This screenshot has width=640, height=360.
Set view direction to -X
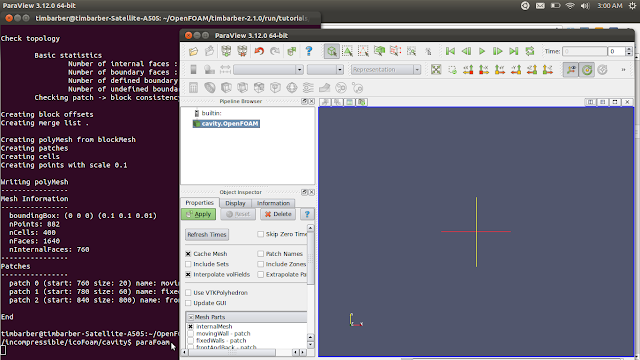click(x=484, y=69)
